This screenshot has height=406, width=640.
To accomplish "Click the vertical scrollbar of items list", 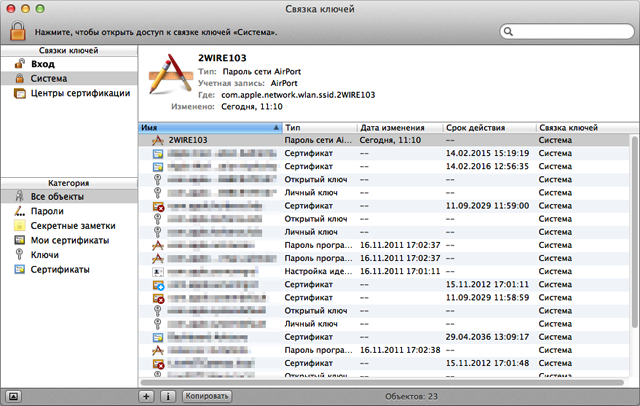I will coord(632,250).
